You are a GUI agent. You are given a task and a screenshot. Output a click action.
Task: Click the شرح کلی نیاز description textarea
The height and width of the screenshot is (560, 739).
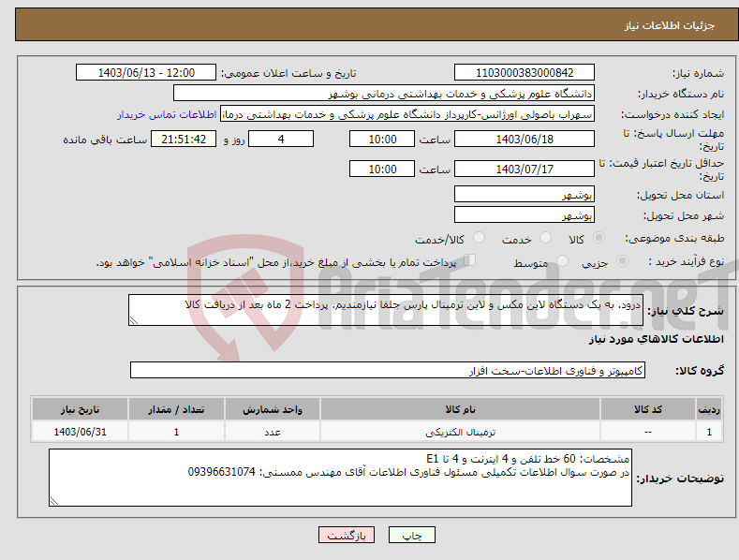(386, 310)
